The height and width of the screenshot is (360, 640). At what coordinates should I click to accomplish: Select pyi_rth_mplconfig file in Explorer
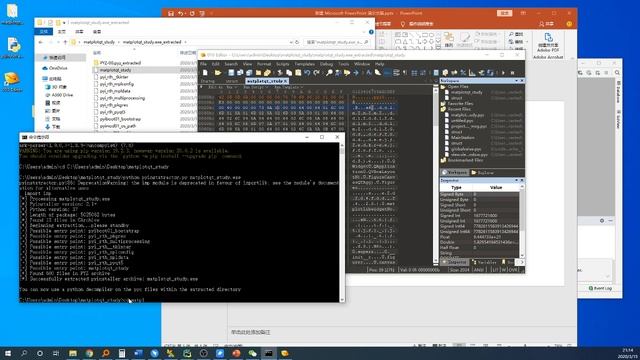coord(116,84)
